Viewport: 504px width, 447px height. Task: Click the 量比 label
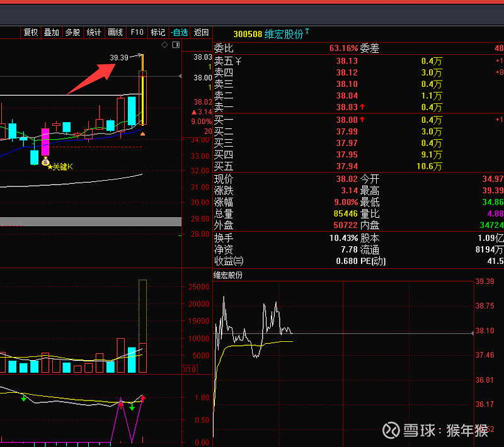(370, 213)
